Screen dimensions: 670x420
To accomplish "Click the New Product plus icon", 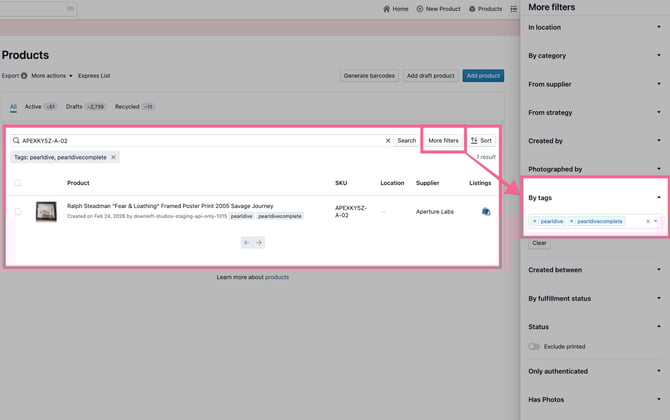I will [420, 9].
